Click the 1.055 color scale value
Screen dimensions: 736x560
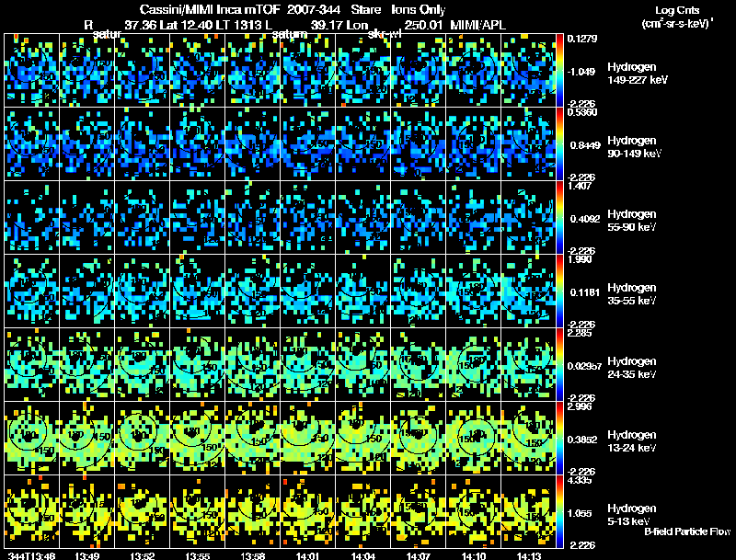click(x=581, y=513)
